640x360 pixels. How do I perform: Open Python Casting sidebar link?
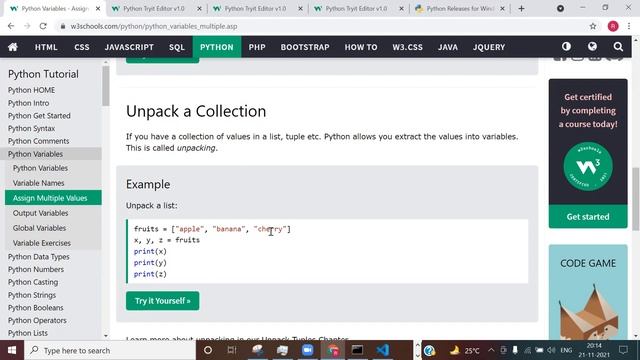(x=33, y=282)
